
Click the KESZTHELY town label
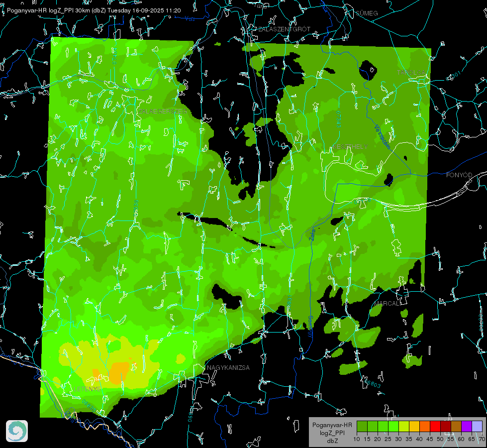[350, 146]
